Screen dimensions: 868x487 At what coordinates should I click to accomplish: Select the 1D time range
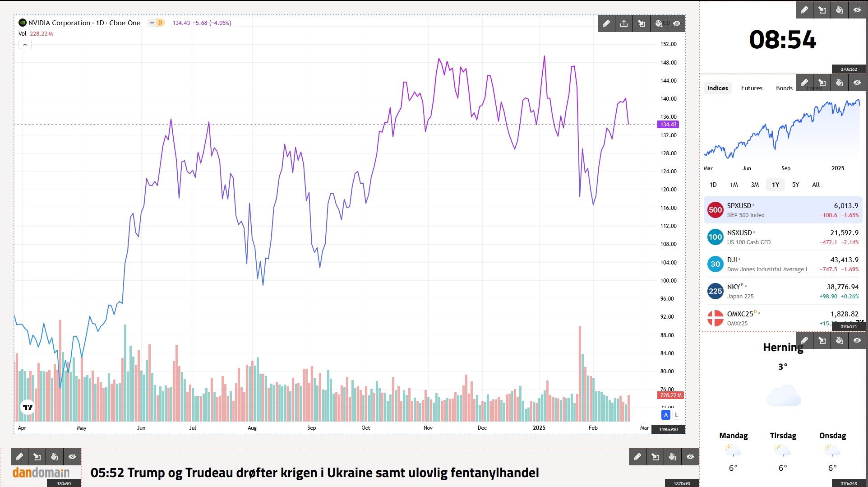click(713, 185)
